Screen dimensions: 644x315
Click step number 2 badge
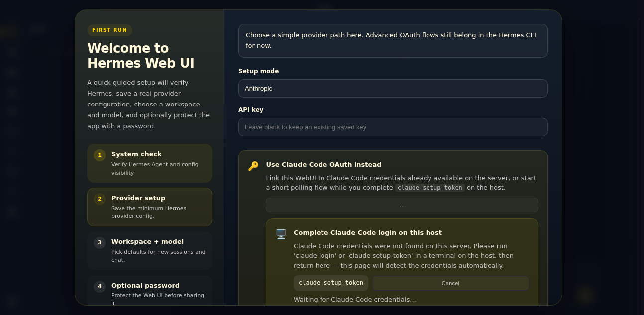100,199
